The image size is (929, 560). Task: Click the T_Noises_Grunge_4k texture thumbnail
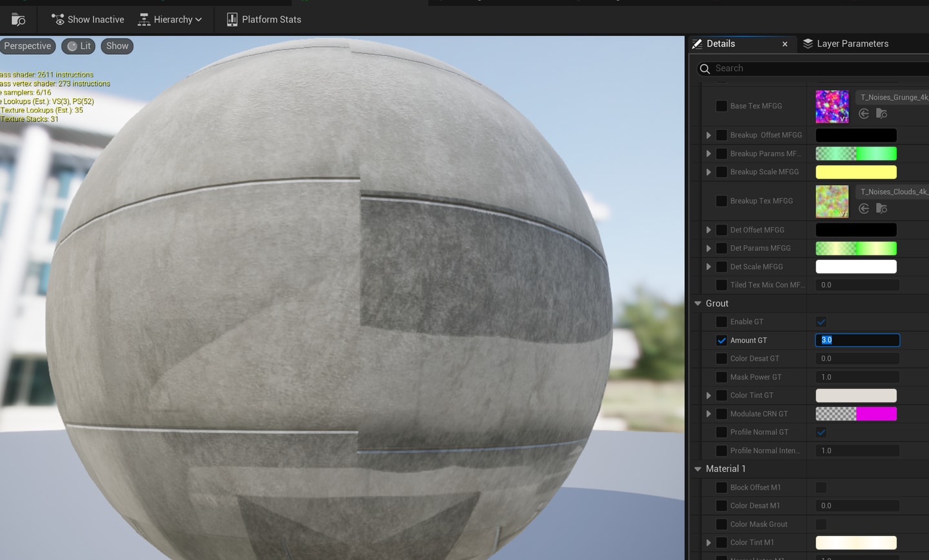[x=832, y=106]
